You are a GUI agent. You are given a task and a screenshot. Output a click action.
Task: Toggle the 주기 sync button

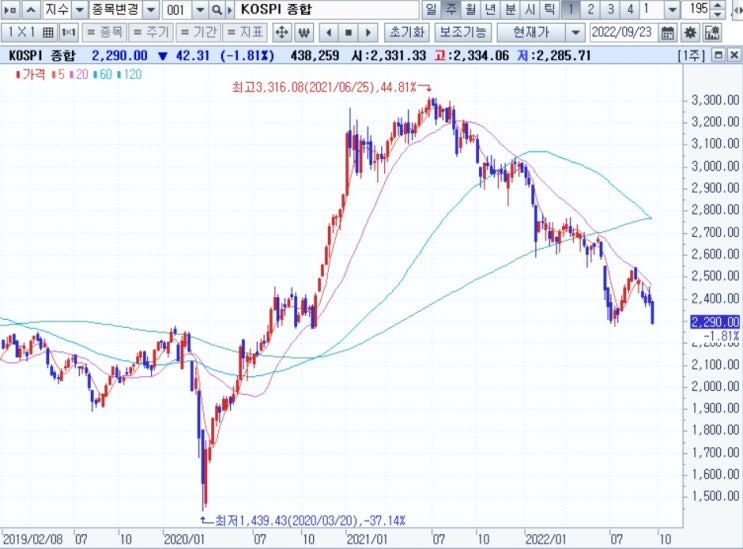tap(151, 32)
